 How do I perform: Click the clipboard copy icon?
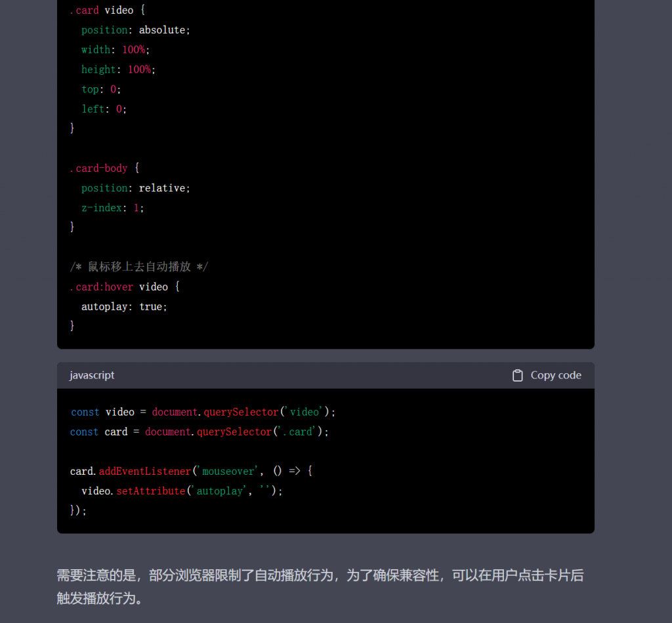517,376
